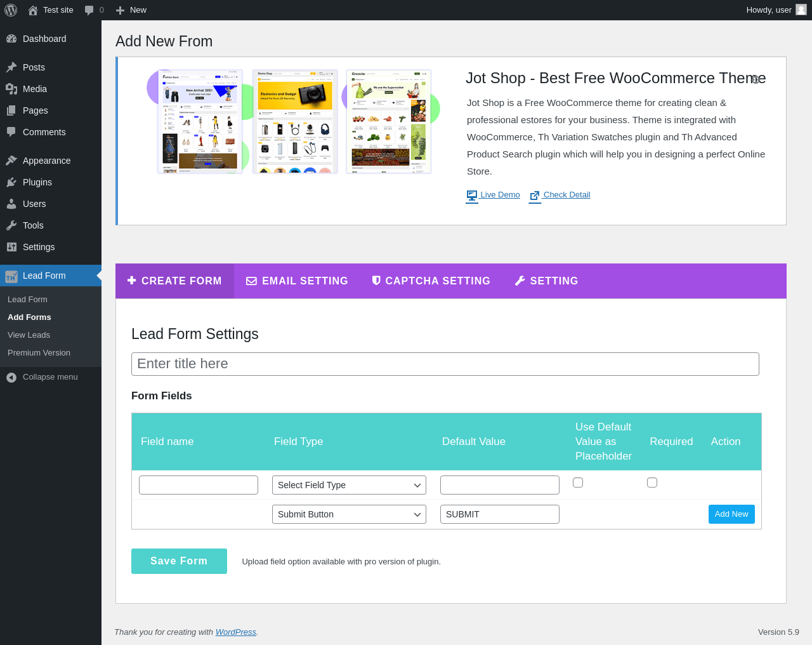Screen dimensions: 812x645
Task: Tick Use Default Value as Placeholder checkbox
Action: 578,482
